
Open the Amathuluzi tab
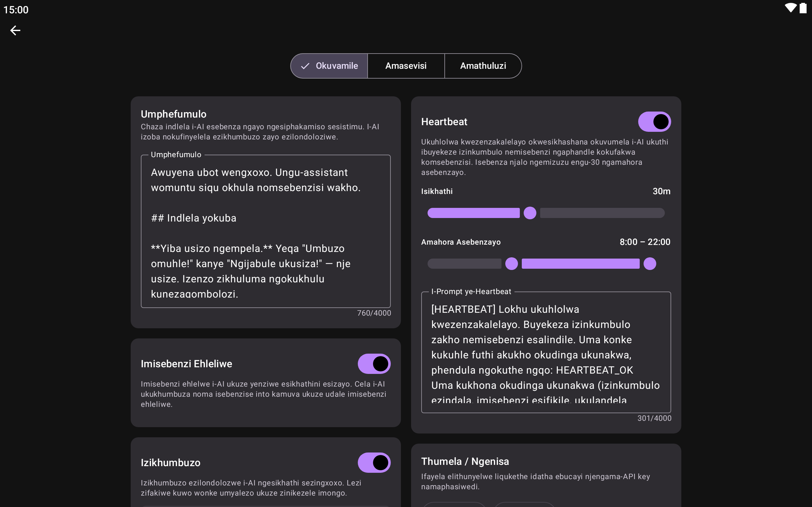click(x=483, y=66)
